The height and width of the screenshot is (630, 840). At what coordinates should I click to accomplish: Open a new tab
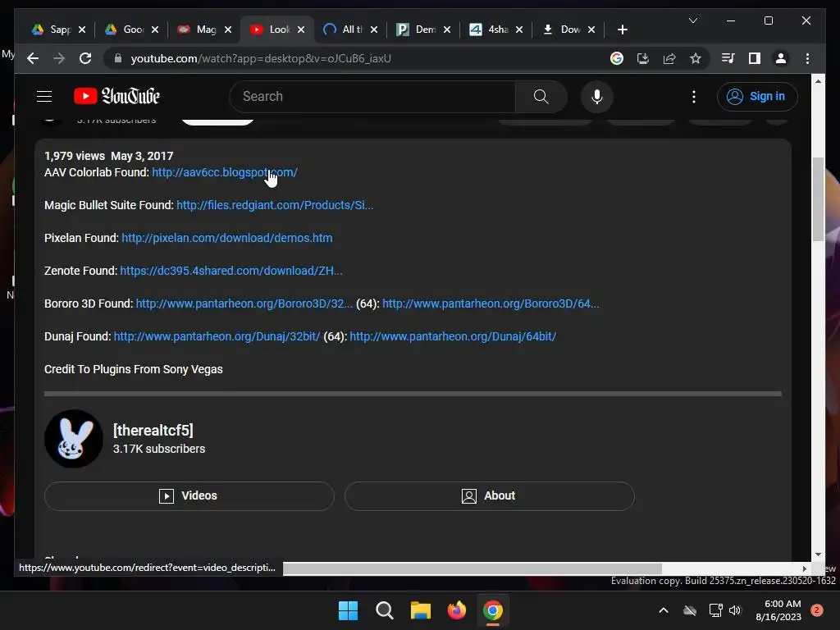622,30
